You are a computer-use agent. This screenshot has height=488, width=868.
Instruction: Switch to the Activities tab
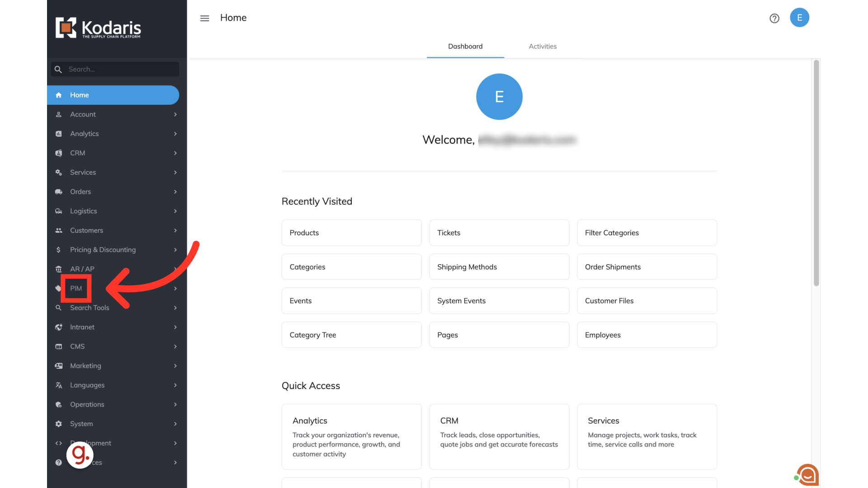(542, 46)
